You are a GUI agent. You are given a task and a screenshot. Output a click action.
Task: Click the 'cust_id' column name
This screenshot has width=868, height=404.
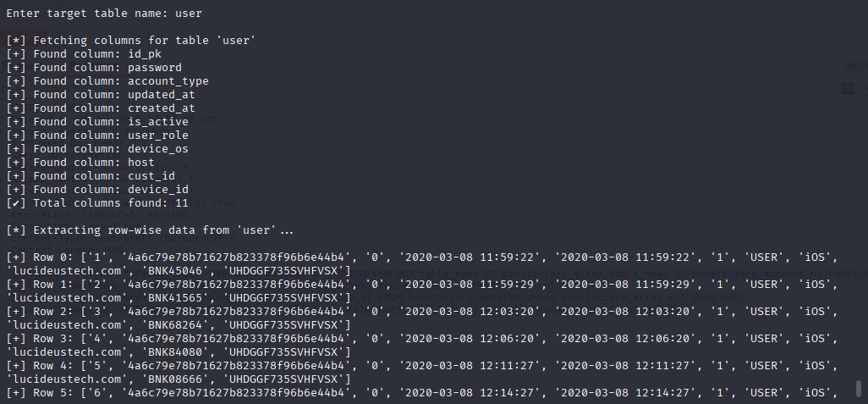pyautogui.click(x=151, y=176)
